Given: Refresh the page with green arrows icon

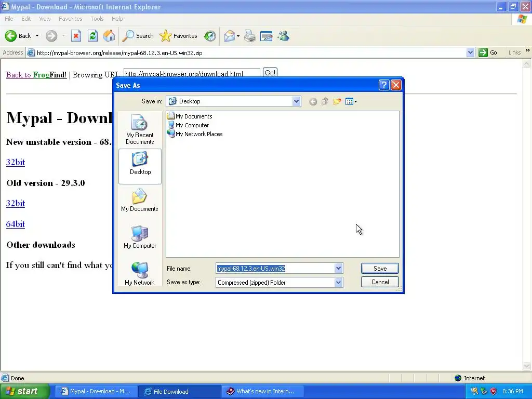Looking at the screenshot, I should 92,36.
